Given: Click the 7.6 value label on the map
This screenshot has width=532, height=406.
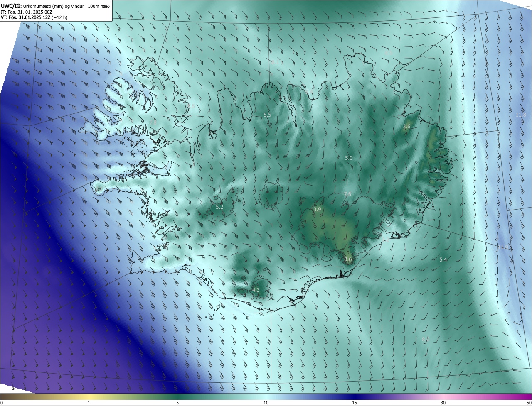Looking at the screenshot, I should (x=347, y=194).
